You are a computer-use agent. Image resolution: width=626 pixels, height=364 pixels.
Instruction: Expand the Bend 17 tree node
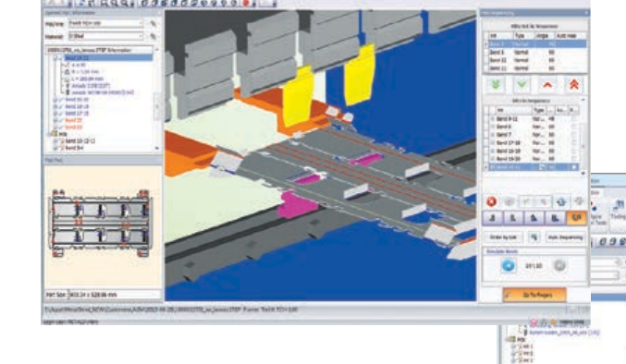pyautogui.click(x=55, y=114)
